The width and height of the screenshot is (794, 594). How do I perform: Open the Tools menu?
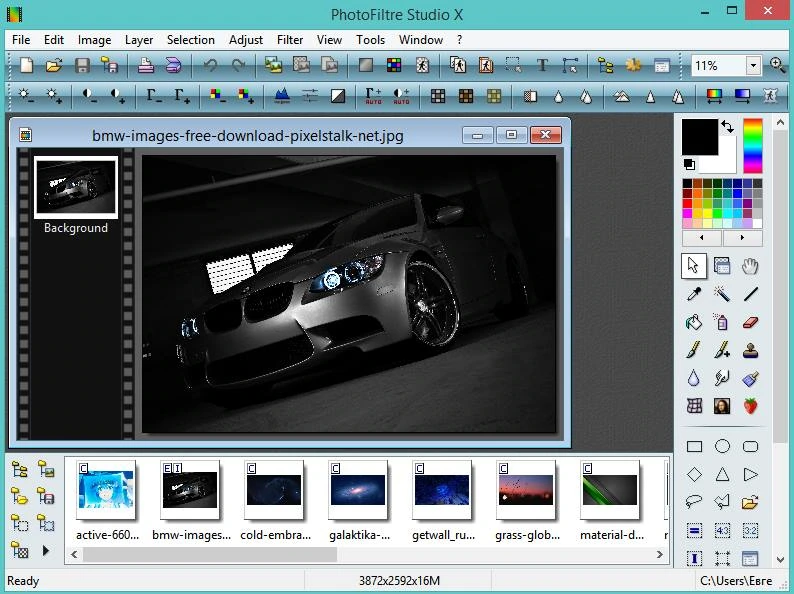pos(370,39)
